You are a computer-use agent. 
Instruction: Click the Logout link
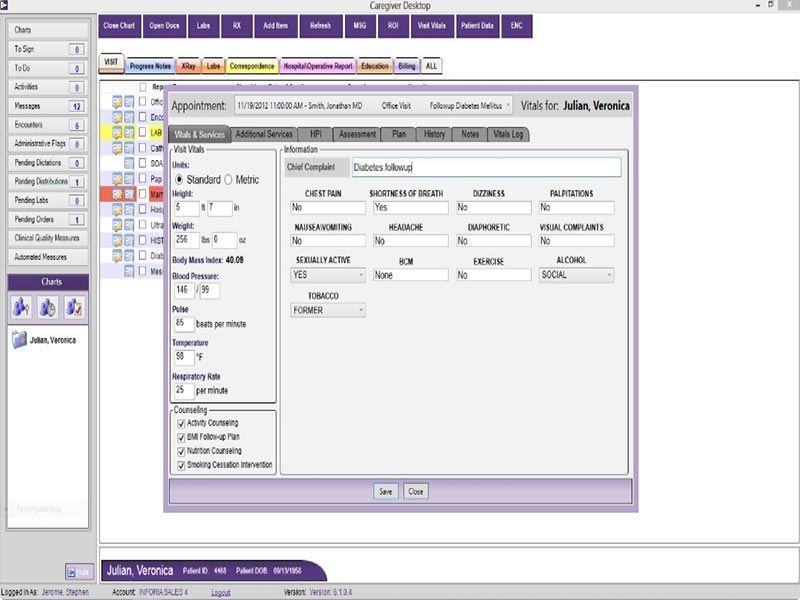(x=221, y=592)
